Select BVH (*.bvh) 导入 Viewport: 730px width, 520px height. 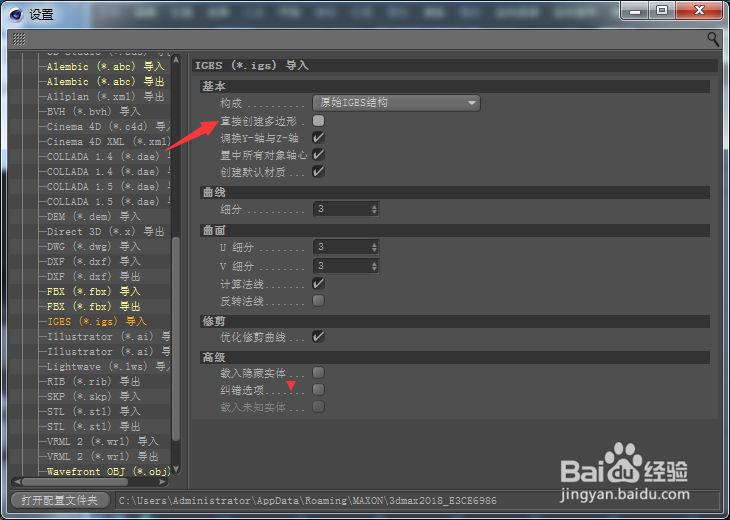click(94, 111)
